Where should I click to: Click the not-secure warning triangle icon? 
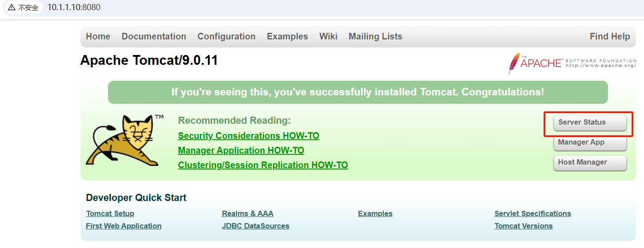[x=12, y=8]
